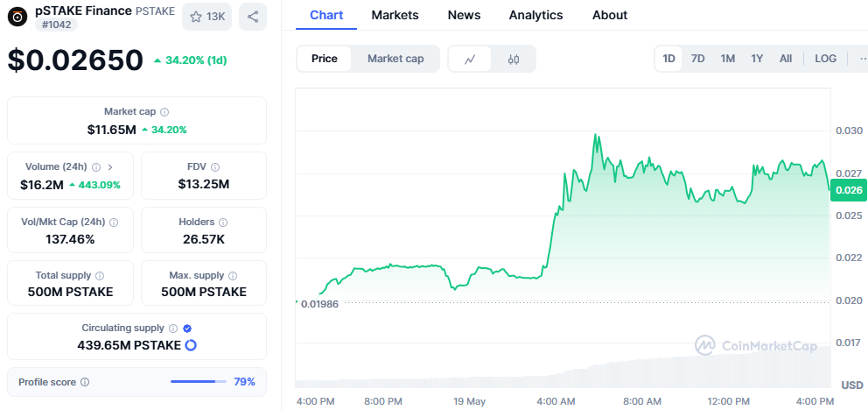Add PSTAKE to watchlist star button
Viewport: 868px width, 410px height.
coord(207,17)
